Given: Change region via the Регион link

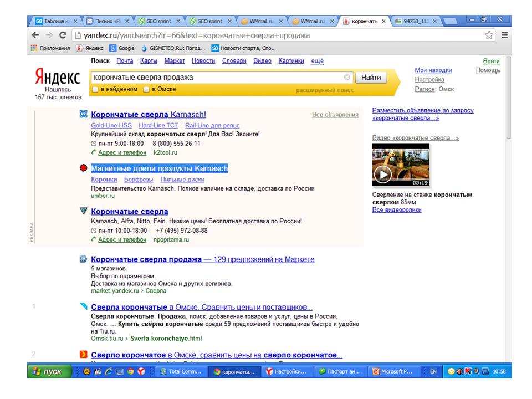Looking at the screenshot, I should (425, 89).
